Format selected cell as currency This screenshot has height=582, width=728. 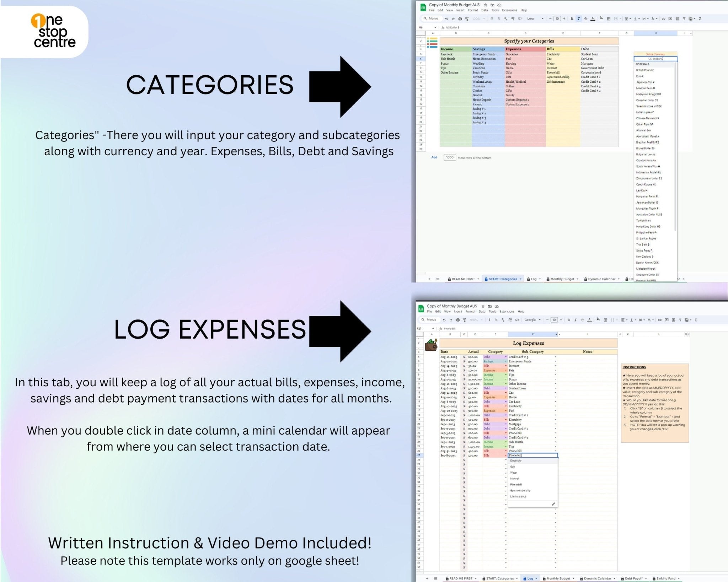(x=492, y=18)
